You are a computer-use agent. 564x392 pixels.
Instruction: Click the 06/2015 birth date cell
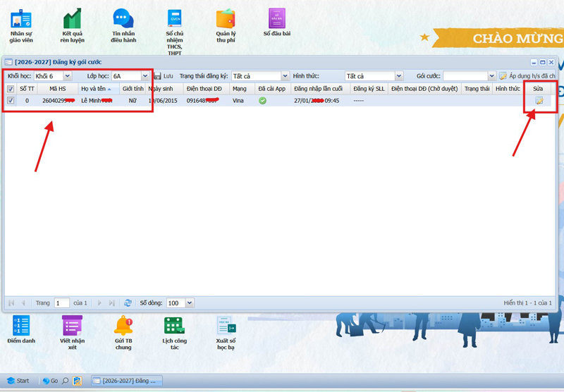tap(164, 101)
